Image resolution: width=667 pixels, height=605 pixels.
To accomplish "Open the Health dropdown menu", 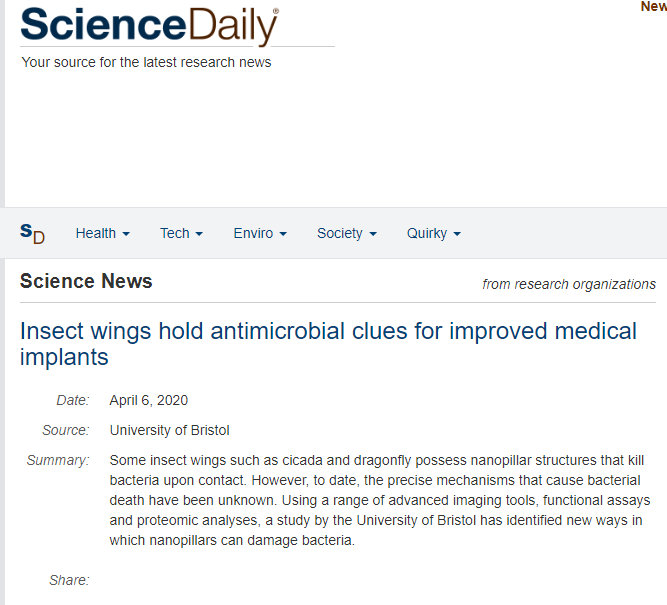I will point(103,233).
